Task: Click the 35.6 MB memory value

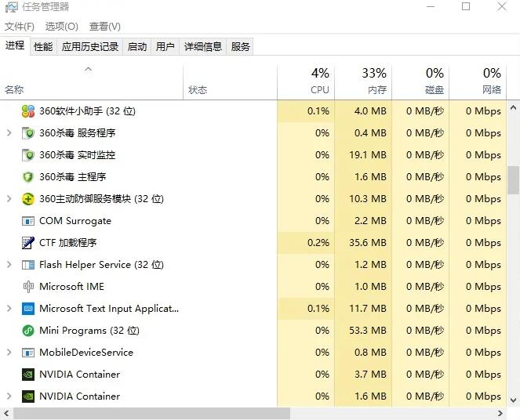Action: [368, 243]
